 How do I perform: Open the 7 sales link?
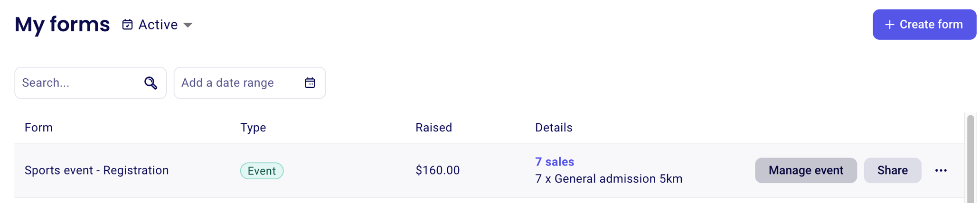tap(554, 162)
